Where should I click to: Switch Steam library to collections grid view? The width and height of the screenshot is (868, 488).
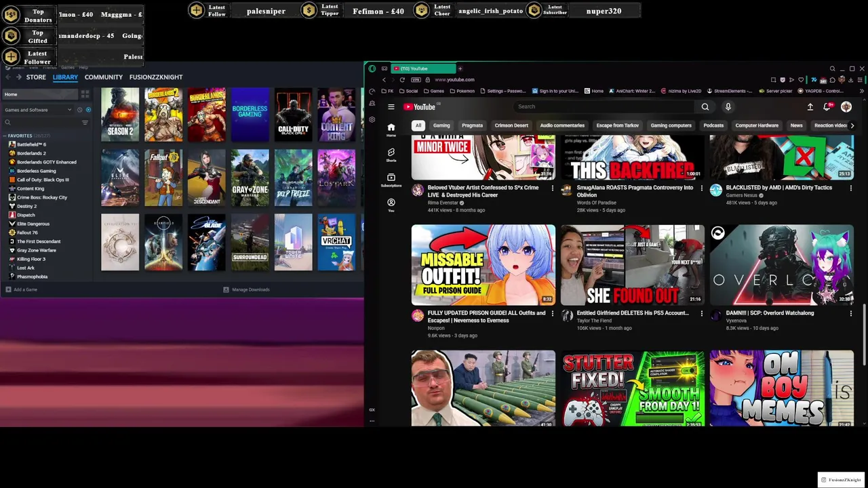coord(85,94)
